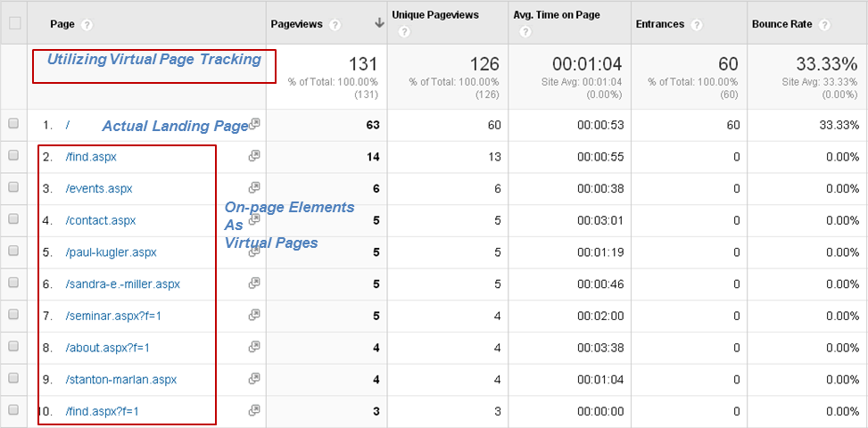868x428 pixels.
Task: Click external link icon beside /events.aspx
Action: pos(254,188)
